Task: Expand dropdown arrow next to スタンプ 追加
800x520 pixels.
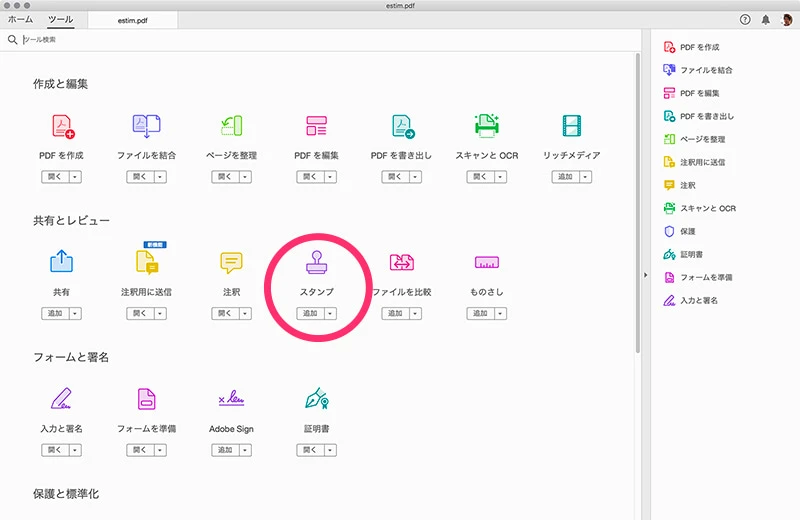Action: click(x=331, y=313)
